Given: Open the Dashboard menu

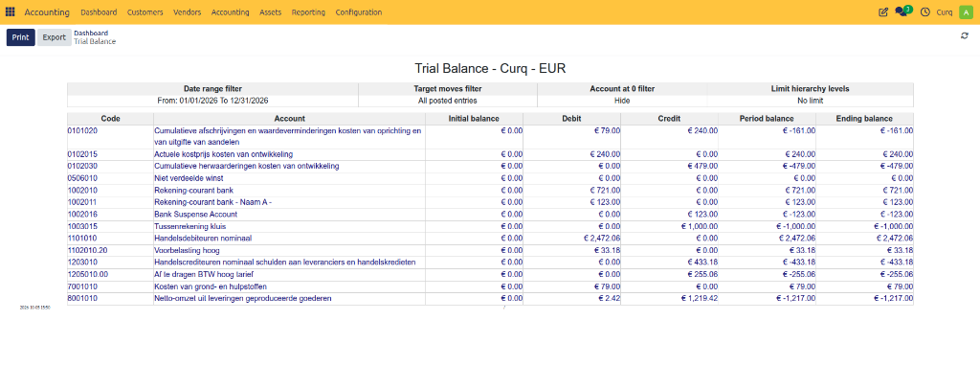Looking at the screenshot, I should click(99, 12).
